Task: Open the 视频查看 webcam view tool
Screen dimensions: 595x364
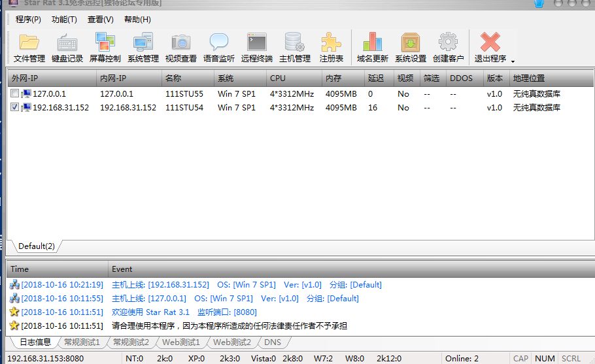Action: pyautogui.click(x=181, y=48)
